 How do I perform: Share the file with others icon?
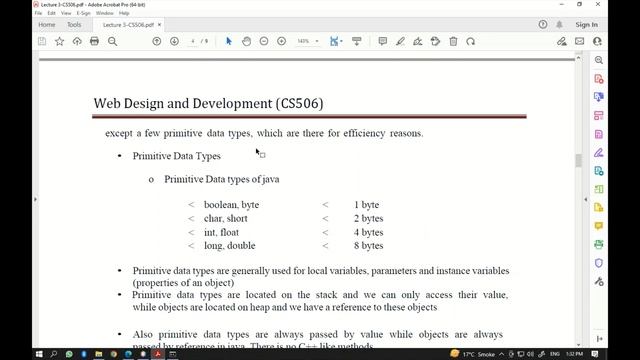597,41
